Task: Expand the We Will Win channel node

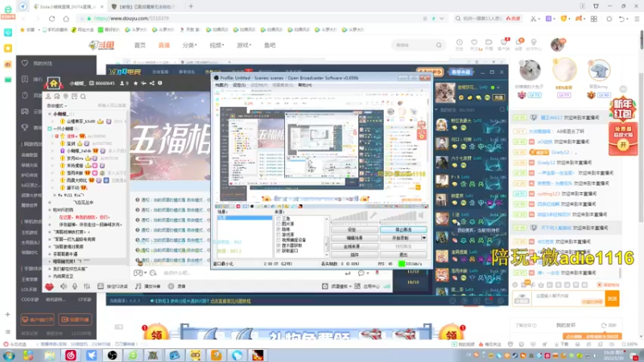Action: click(x=55, y=195)
